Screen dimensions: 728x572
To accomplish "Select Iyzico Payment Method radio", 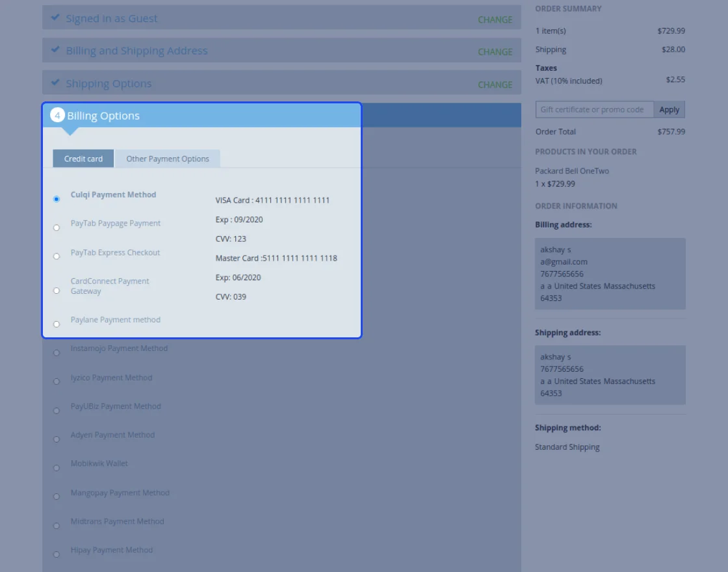I will [57, 382].
